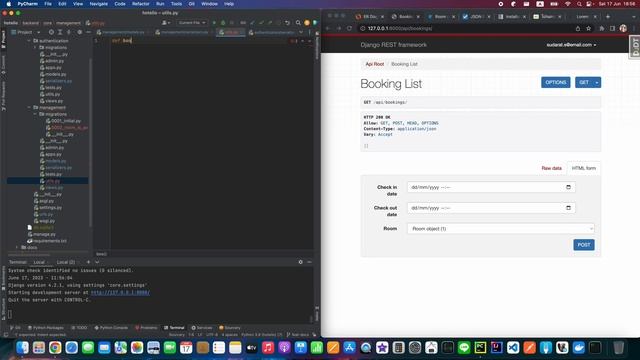The width and height of the screenshot is (640, 360).
Task: Open the Refactor menu
Action: coord(140,4)
